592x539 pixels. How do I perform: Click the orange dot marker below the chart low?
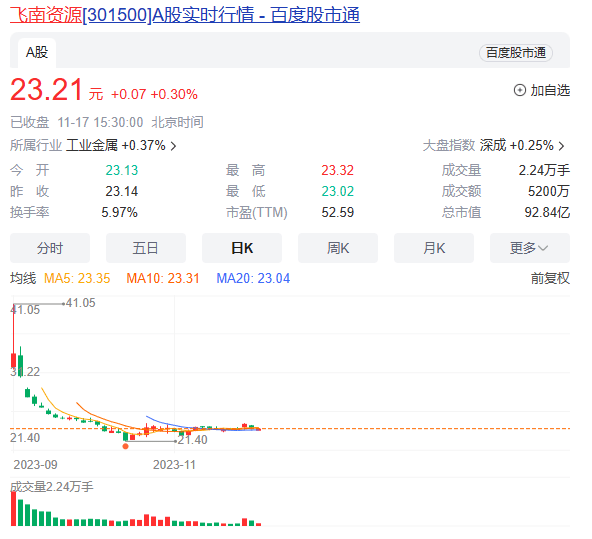tap(126, 447)
